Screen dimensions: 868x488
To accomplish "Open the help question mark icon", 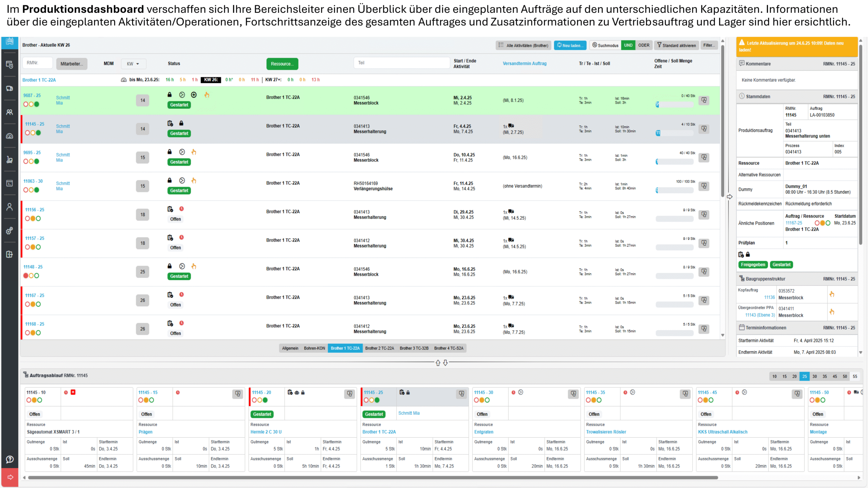I will click(x=9, y=459).
